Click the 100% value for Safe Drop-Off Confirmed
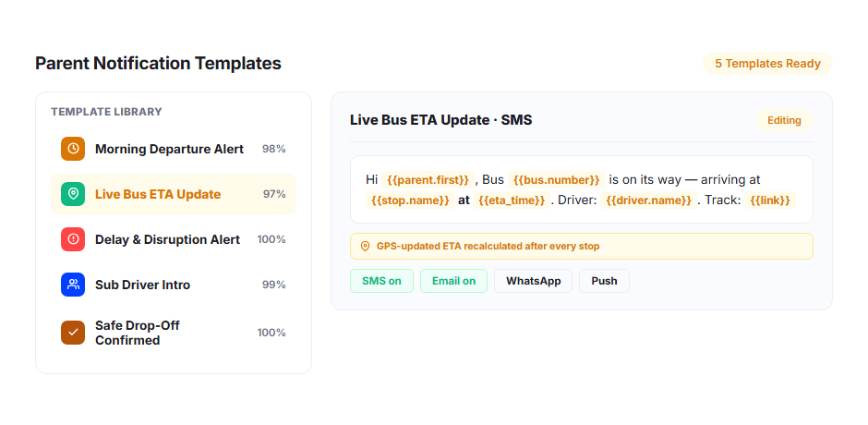Screen dimensions: 868x425 [271, 333]
